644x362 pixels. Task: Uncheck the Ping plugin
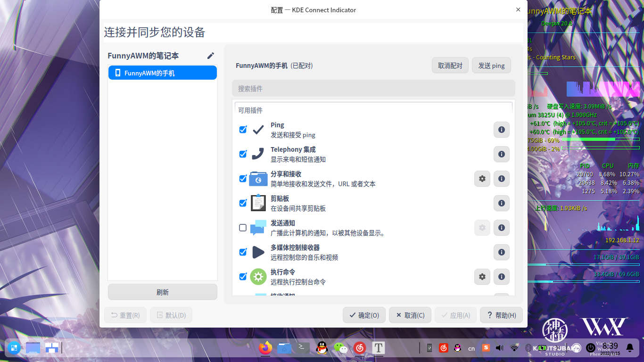tap(243, 129)
